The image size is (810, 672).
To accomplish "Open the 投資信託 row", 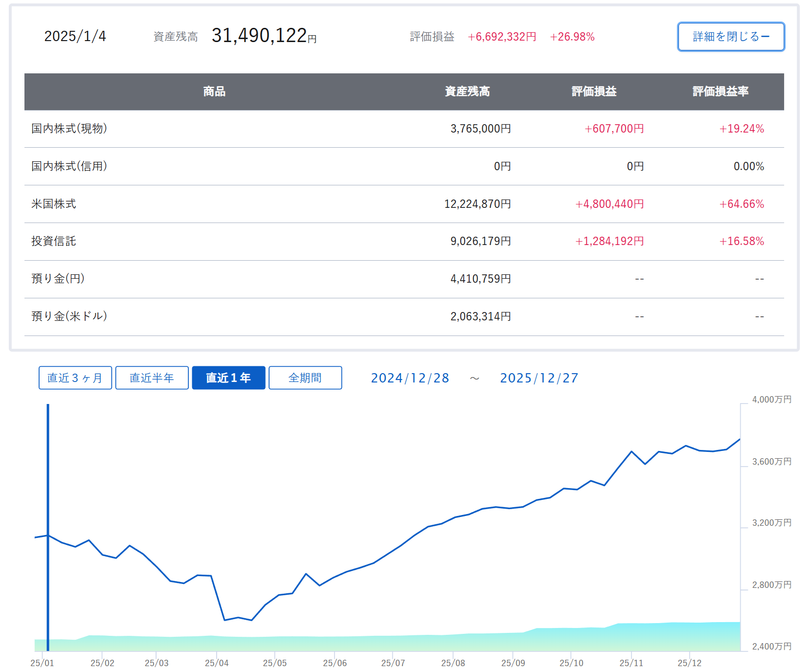I will 54,241.
